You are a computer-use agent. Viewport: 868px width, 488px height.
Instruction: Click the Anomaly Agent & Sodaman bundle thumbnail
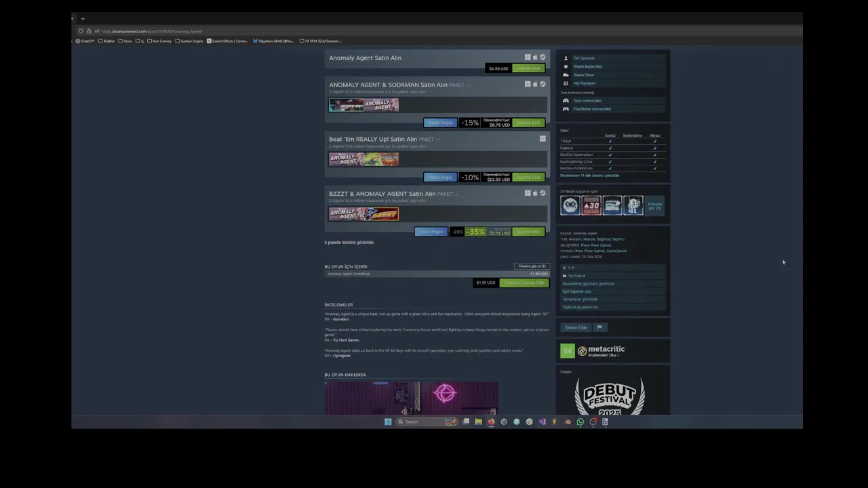[363, 105]
